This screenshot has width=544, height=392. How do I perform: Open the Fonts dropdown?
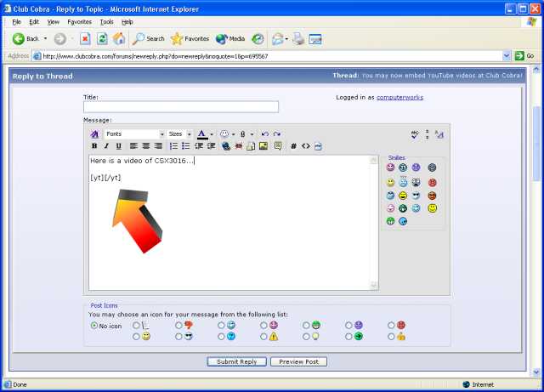click(134, 134)
